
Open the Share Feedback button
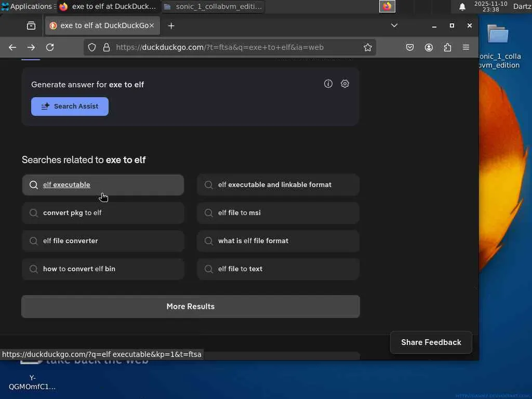point(431,342)
